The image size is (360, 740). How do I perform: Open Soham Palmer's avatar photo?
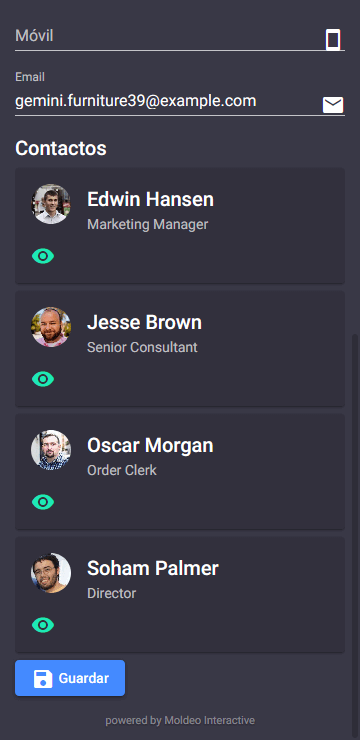click(x=51, y=573)
